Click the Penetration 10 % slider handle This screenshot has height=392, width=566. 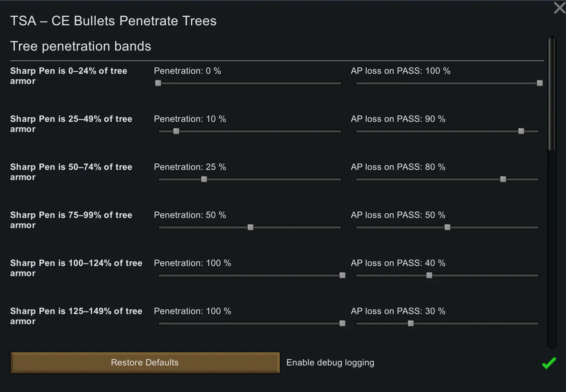tap(176, 131)
